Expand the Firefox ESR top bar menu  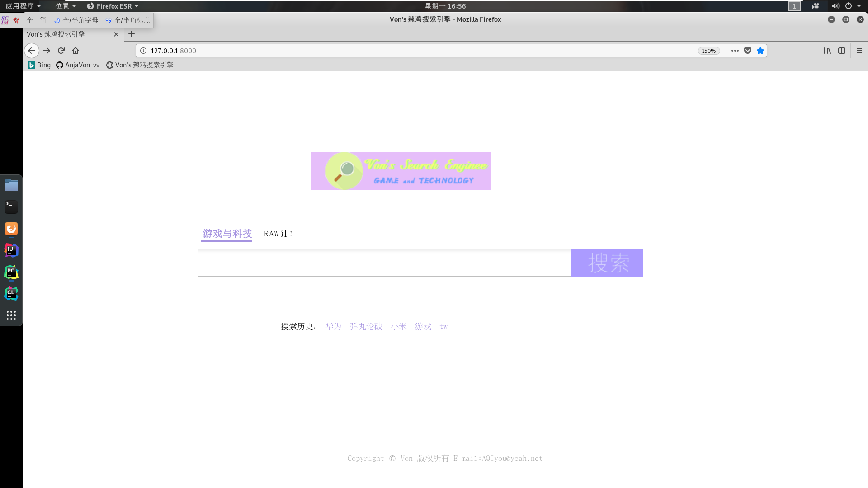tap(113, 6)
